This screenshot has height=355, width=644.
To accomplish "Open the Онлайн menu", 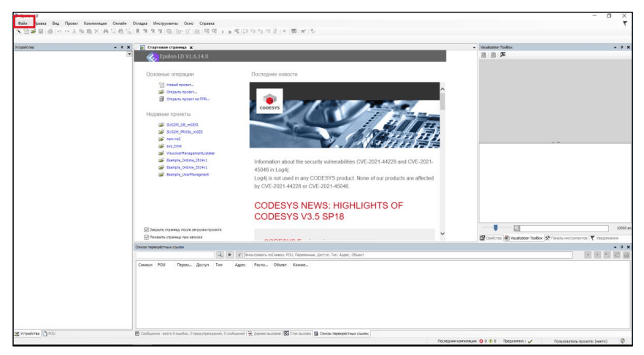I will tap(120, 23).
